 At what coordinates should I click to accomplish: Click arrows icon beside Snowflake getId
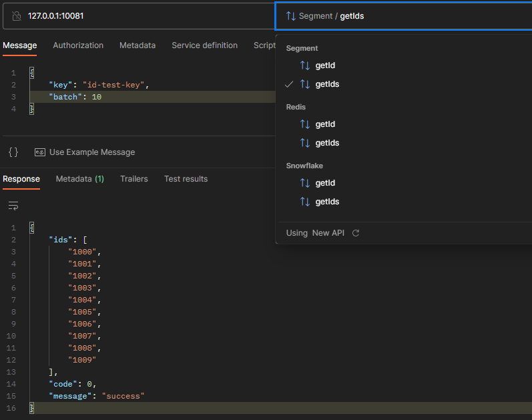click(x=304, y=183)
